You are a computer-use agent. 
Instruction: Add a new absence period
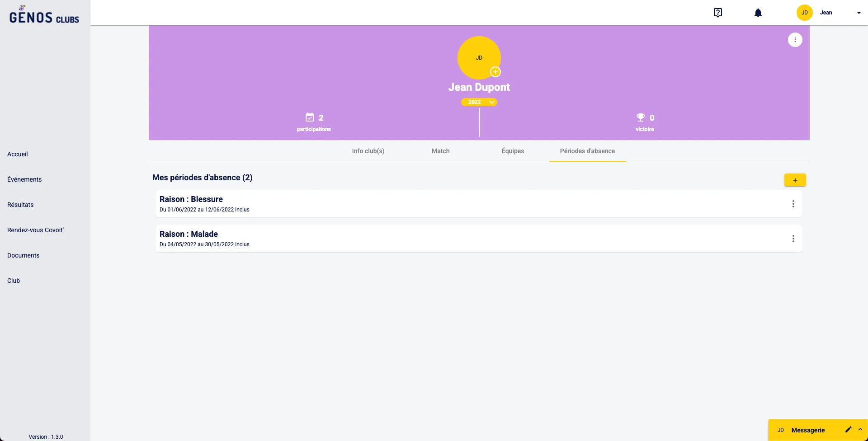[x=795, y=180]
